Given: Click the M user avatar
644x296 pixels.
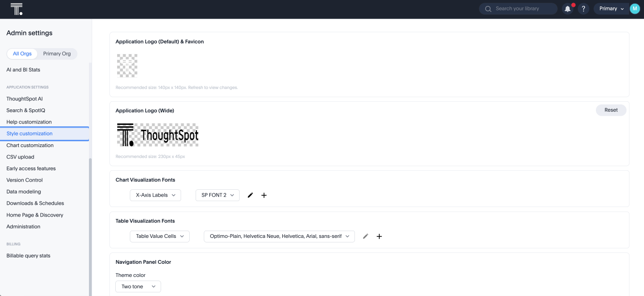Looking at the screenshot, I should [634, 8].
